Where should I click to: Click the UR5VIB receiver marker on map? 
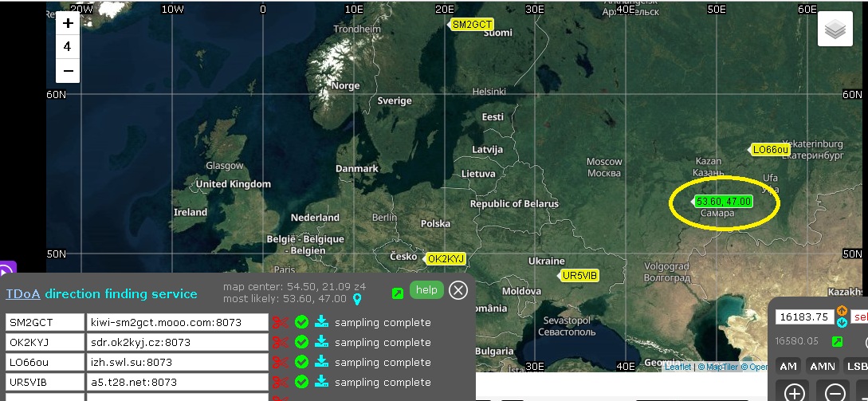coord(579,275)
